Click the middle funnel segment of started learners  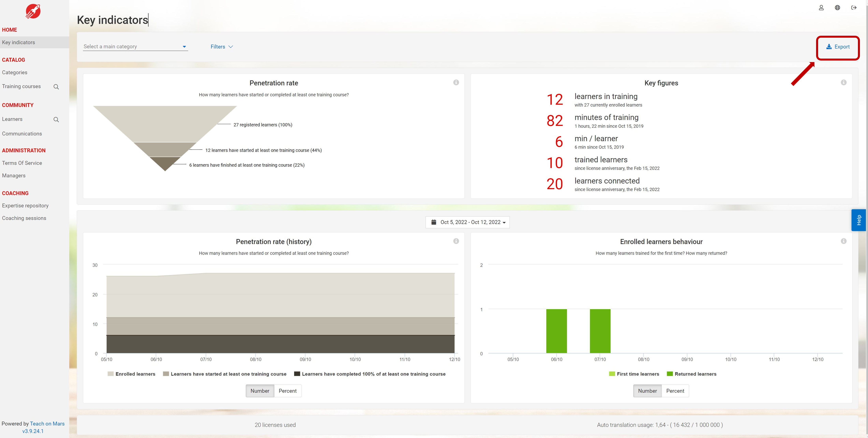point(165,149)
